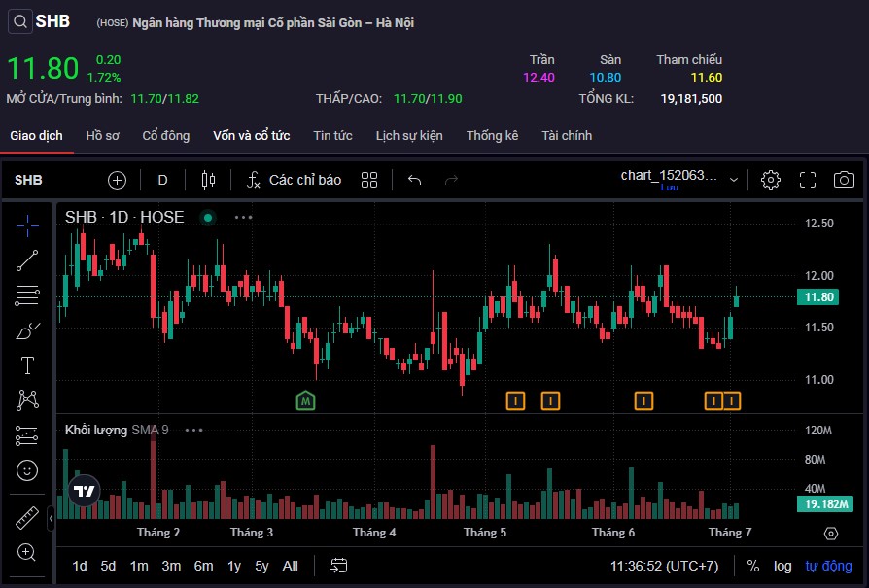Screen dimensions: 869x588
Task: Toggle auto scale 'tự động'
Action: point(828,566)
